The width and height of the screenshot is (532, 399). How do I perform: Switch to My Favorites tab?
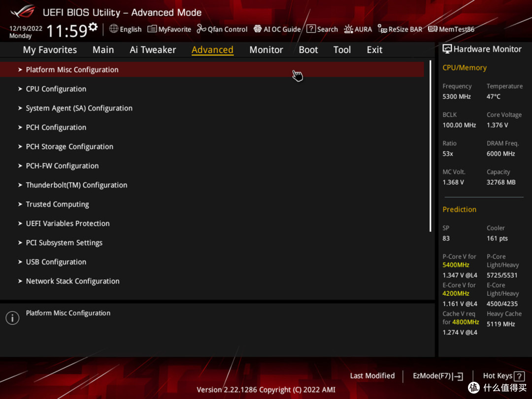tap(50, 50)
